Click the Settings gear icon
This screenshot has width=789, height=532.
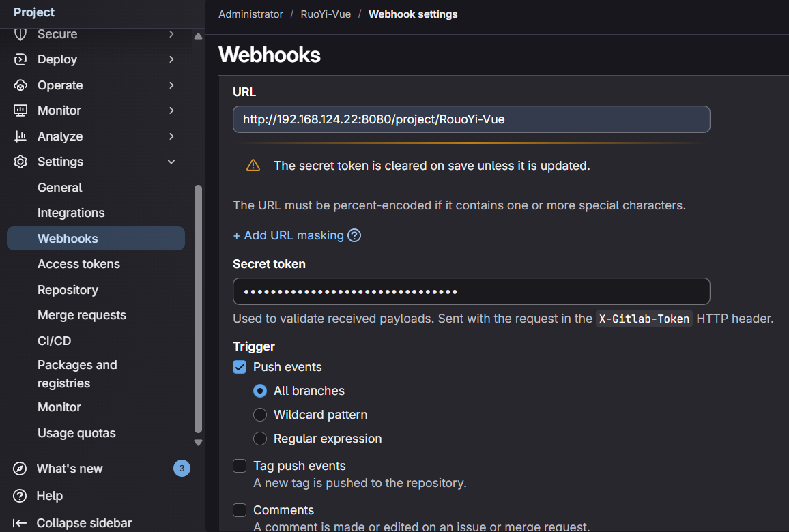coord(20,162)
